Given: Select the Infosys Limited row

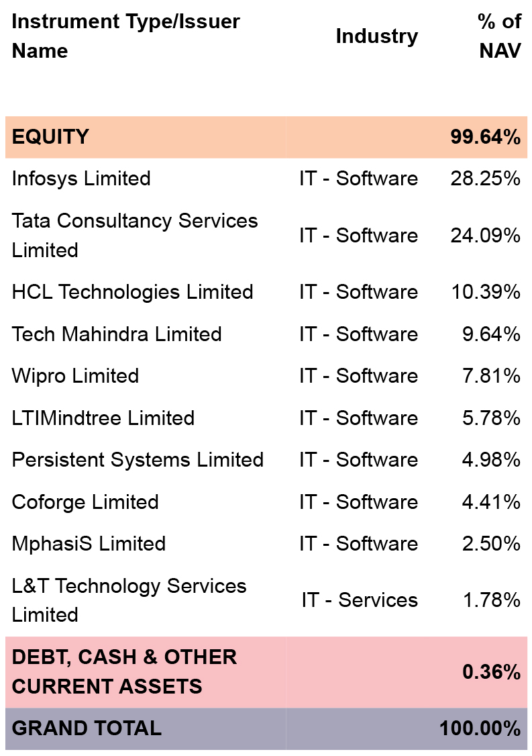Looking at the screenshot, I should tap(266, 179).
